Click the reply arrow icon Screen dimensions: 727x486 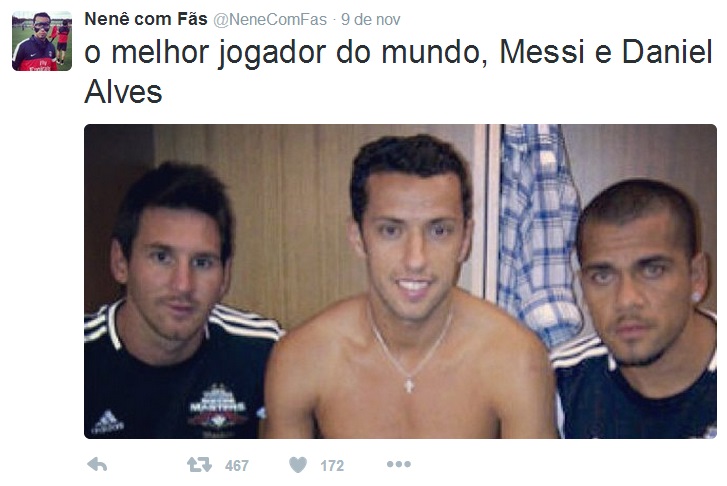(x=97, y=464)
